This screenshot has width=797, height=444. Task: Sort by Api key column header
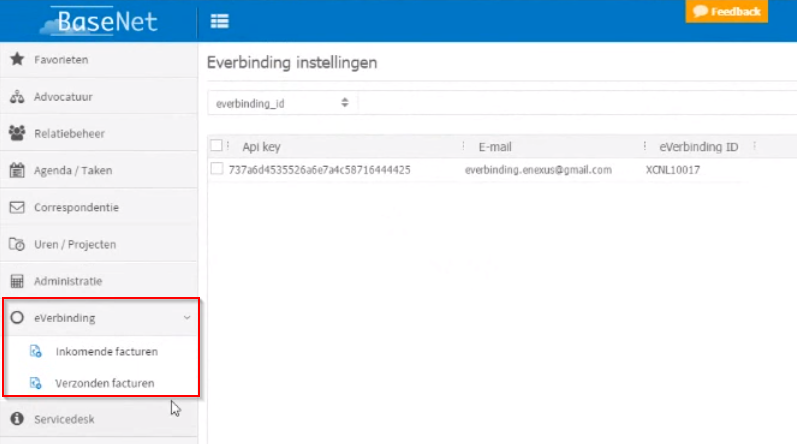261,147
